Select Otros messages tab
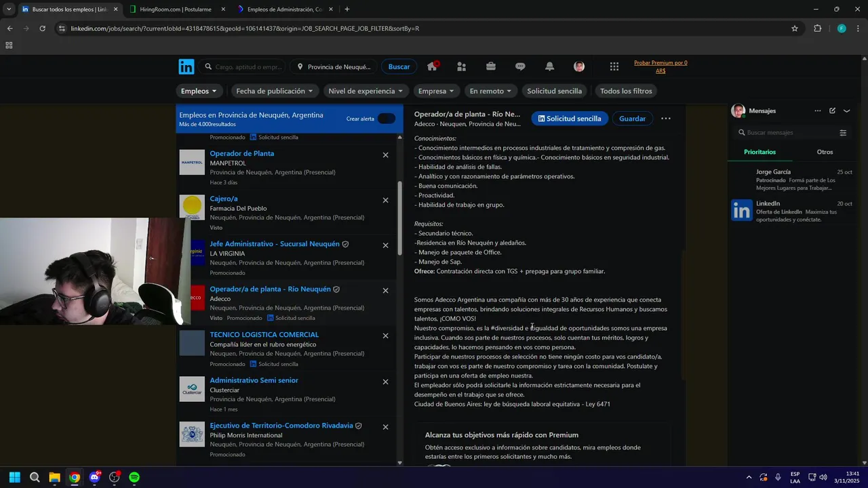The width and height of the screenshot is (868, 488). (825, 152)
